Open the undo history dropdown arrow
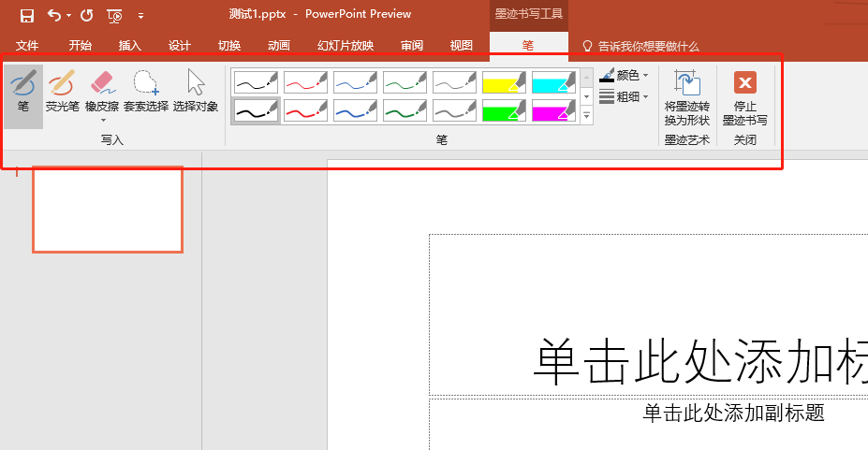 click(68, 16)
